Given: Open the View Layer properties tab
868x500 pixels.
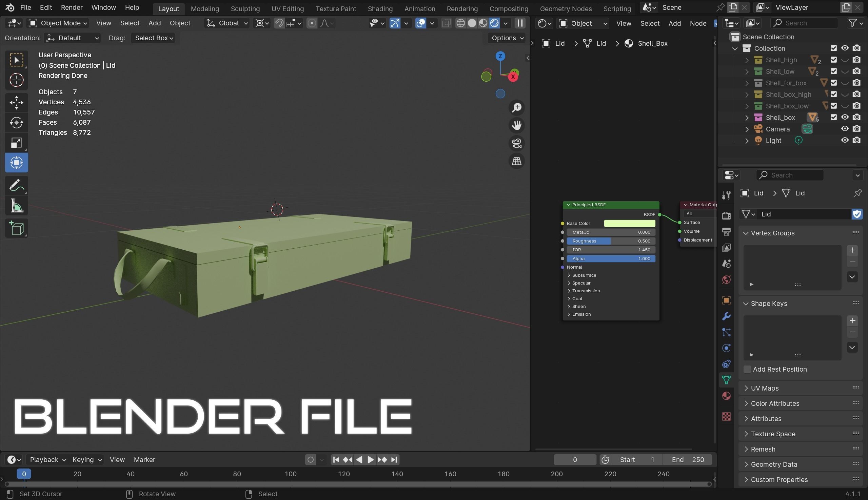Looking at the screenshot, I should tap(726, 247).
